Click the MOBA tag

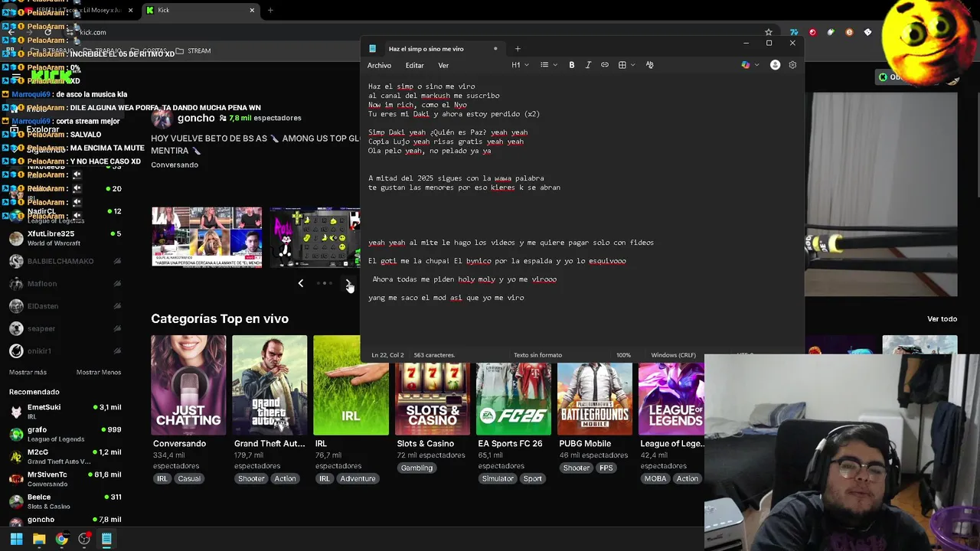tap(655, 478)
